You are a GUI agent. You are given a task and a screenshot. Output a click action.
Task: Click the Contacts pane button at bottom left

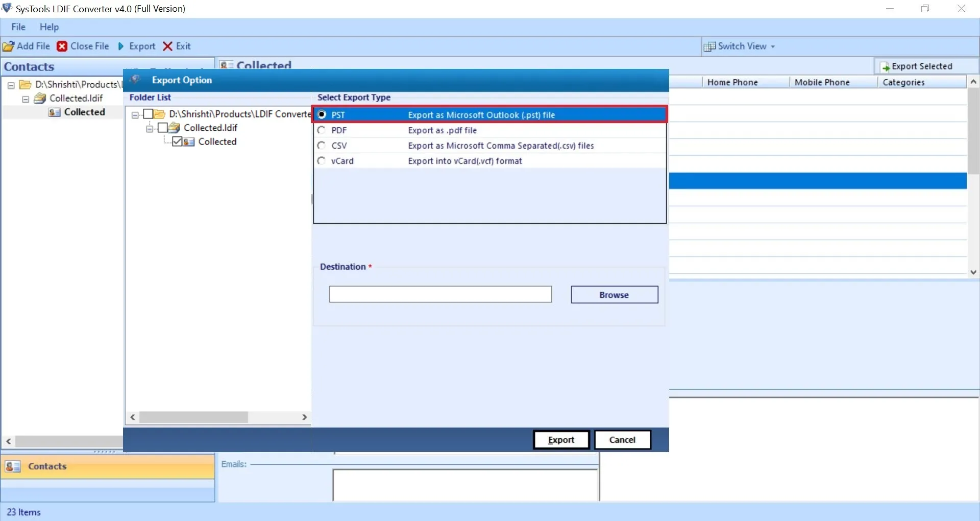click(108, 466)
